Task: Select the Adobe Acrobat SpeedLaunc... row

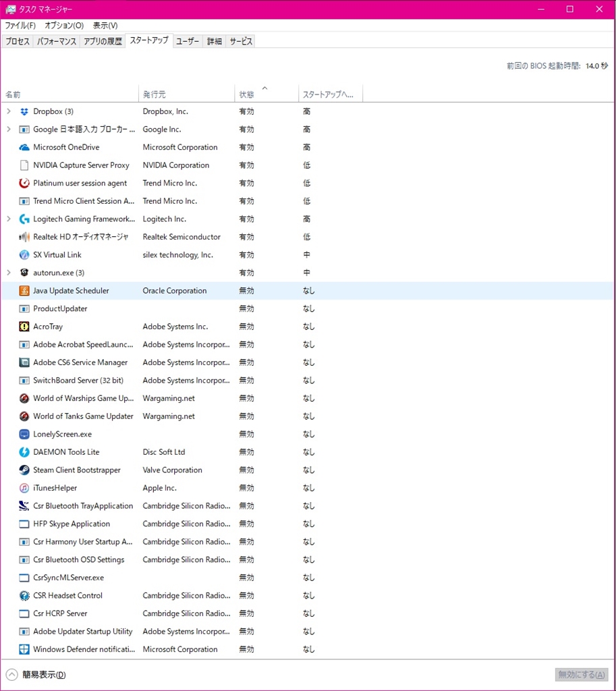Action: [308, 345]
